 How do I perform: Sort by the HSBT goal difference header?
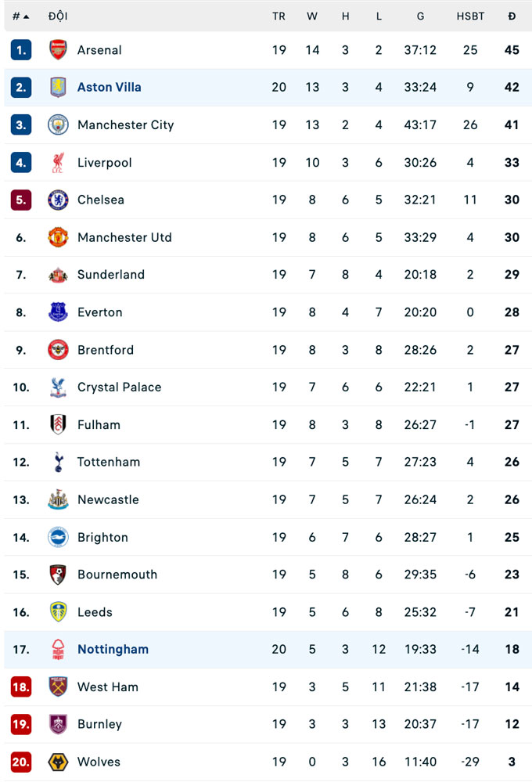tap(470, 16)
